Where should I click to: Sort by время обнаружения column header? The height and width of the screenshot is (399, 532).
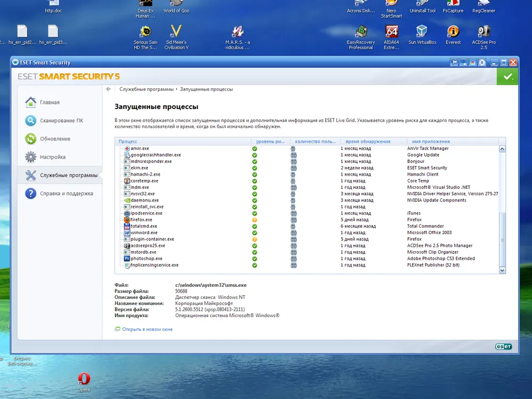[368, 142]
